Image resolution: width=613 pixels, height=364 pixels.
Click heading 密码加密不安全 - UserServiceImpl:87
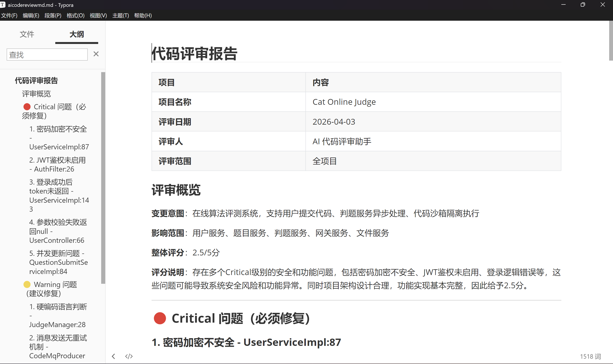246,342
